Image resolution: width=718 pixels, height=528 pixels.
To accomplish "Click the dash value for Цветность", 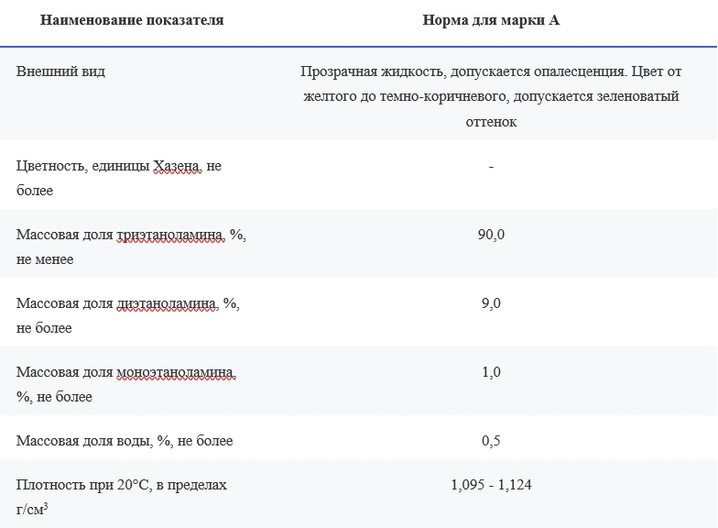I will click(491, 167).
